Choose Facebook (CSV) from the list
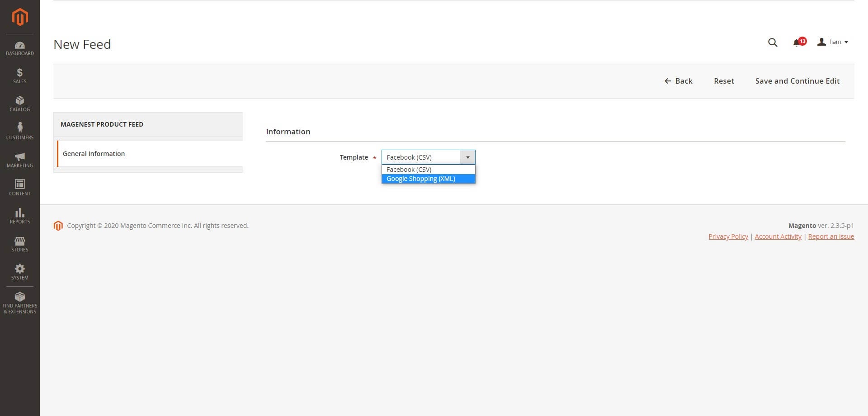The width and height of the screenshot is (868, 416). pyautogui.click(x=429, y=170)
